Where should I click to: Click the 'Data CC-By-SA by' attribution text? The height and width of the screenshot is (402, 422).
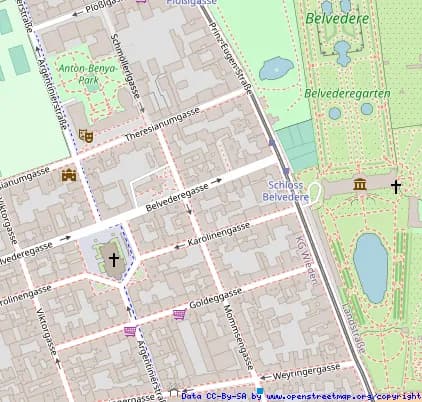(221, 396)
